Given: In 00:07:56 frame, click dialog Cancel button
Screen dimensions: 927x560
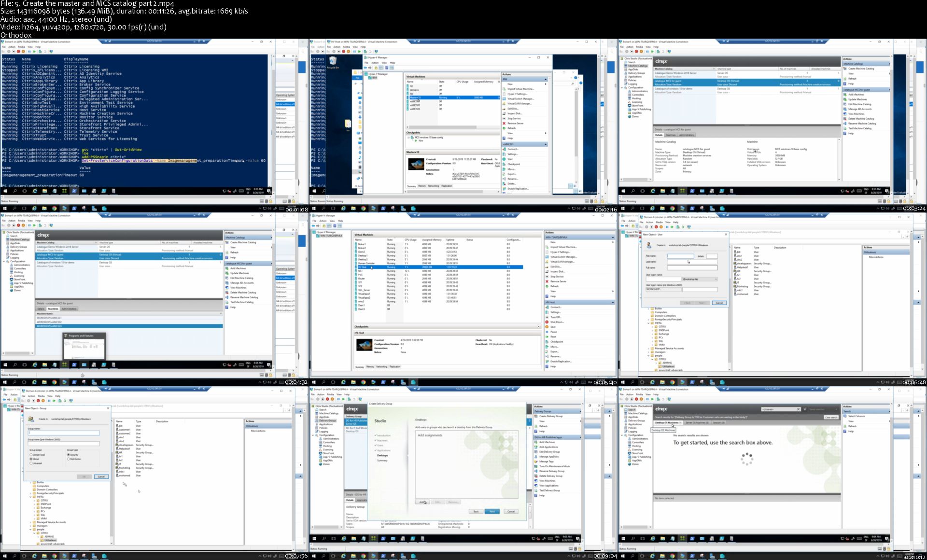Looking at the screenshot, I should point(101,476).
